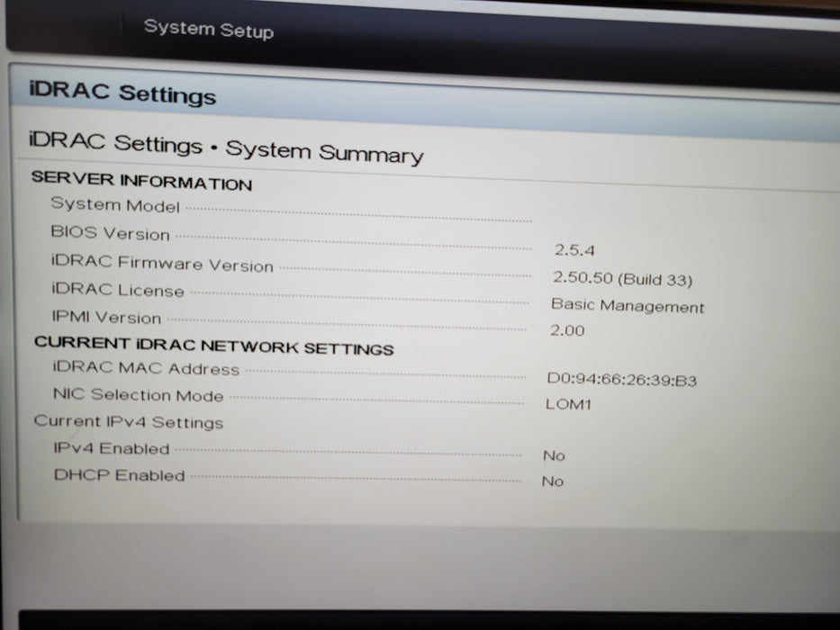This screenshot has width=840, height=630.
Task: Click CURRENT iDRAC NETWORK SETTINGS heading
Action: 213,346
